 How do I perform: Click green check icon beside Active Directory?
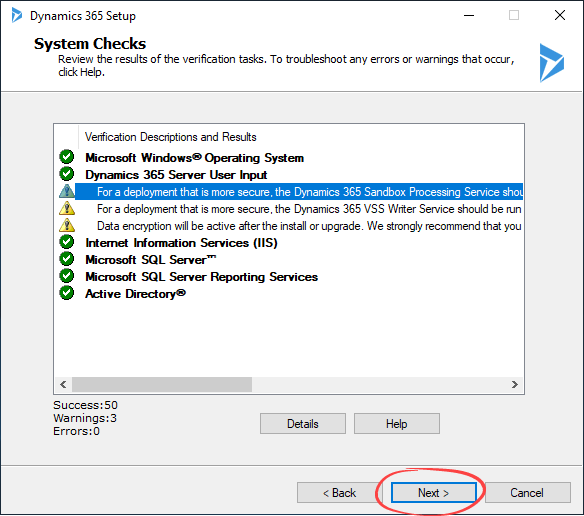click(67, 293)
